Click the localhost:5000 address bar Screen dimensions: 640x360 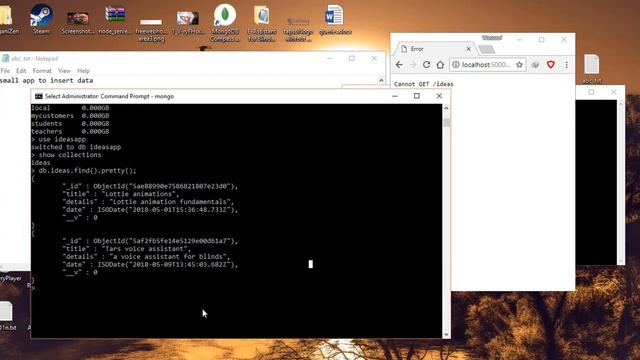coord(486,64)
